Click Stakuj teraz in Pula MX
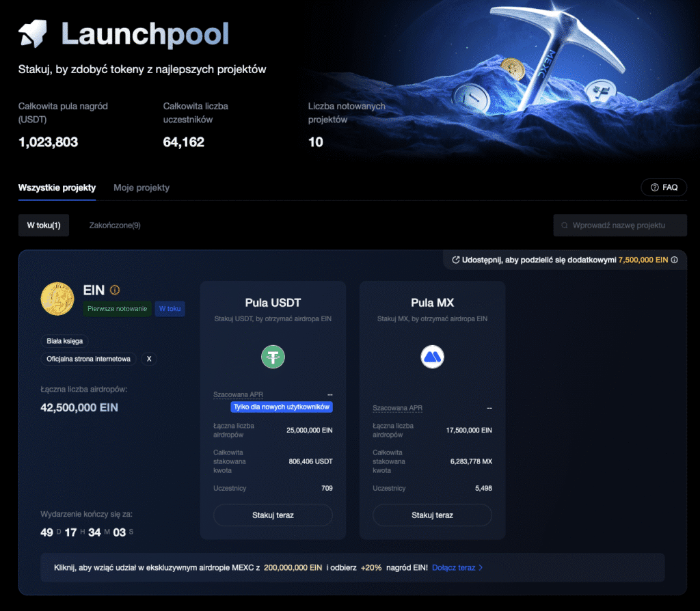 432,515
